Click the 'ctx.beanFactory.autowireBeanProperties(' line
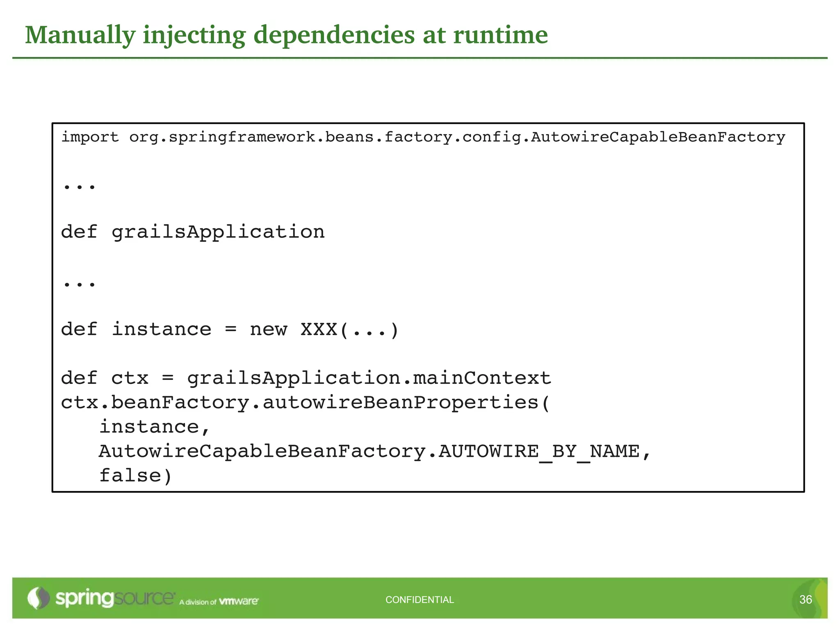840x630 pixels. 306,402
